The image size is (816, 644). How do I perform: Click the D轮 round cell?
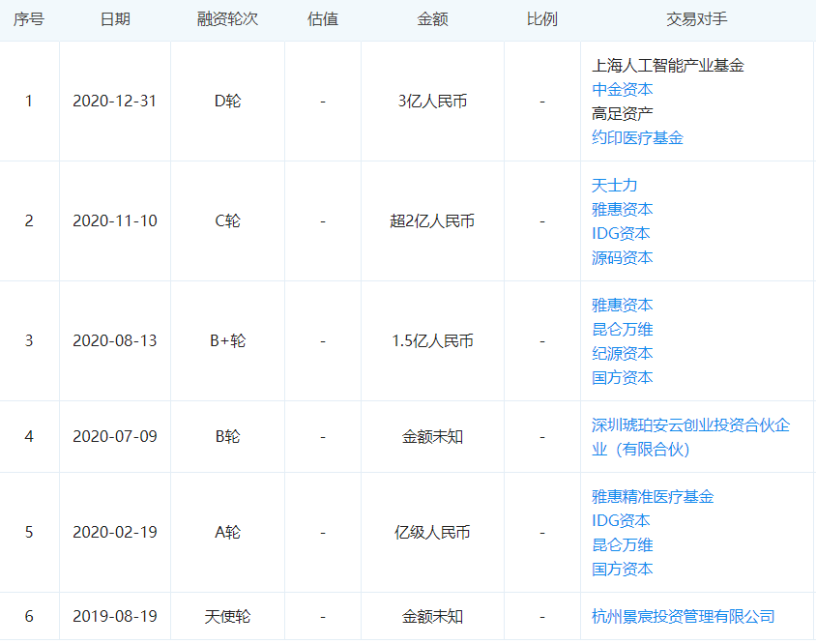coord(227,101)
